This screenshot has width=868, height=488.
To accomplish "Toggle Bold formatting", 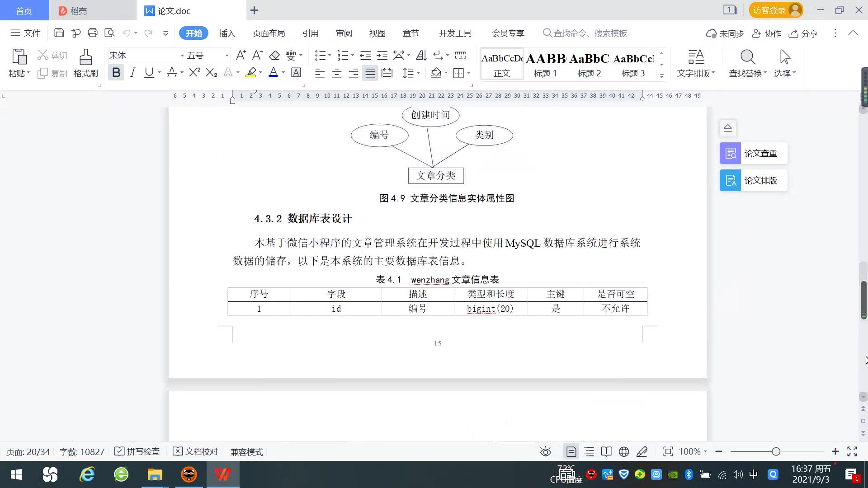I will 116,73.
